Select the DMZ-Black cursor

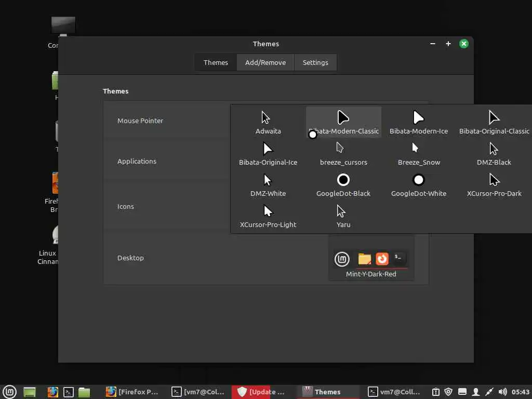pyautogui.click(x=494, y=154)
